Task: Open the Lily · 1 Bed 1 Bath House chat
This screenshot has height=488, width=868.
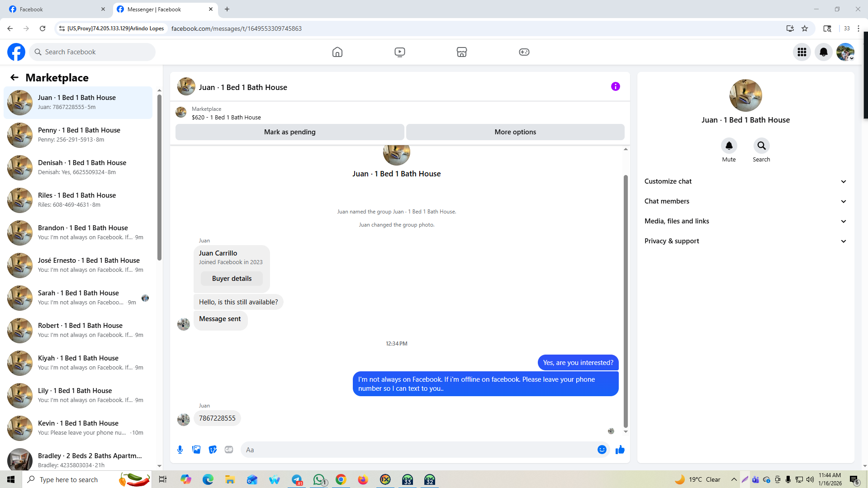Action: coord(78,395)
